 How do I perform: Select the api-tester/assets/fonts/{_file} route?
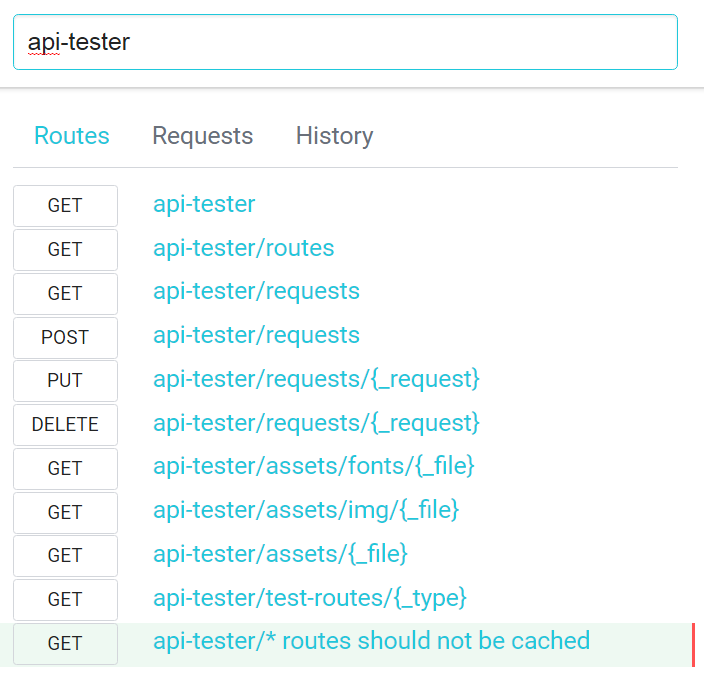pyautogui.click(x=313, y=466)
